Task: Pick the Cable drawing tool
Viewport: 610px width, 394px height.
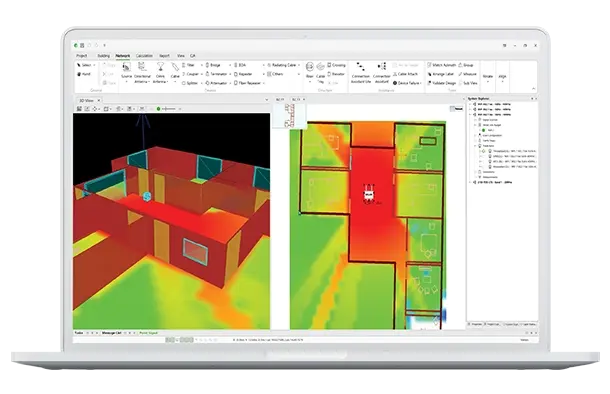Action: click(x=175, y=71)
